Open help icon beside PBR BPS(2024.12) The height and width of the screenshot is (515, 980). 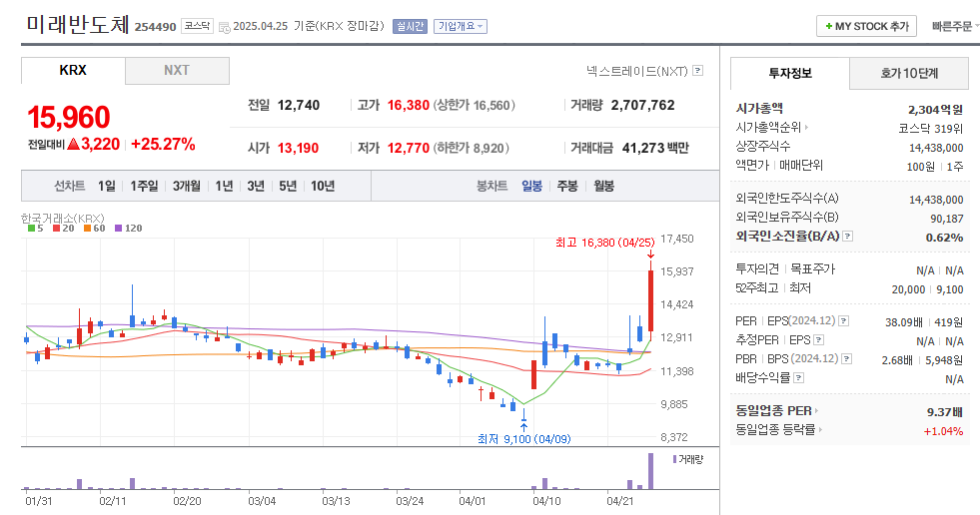[x=847, y=359]
